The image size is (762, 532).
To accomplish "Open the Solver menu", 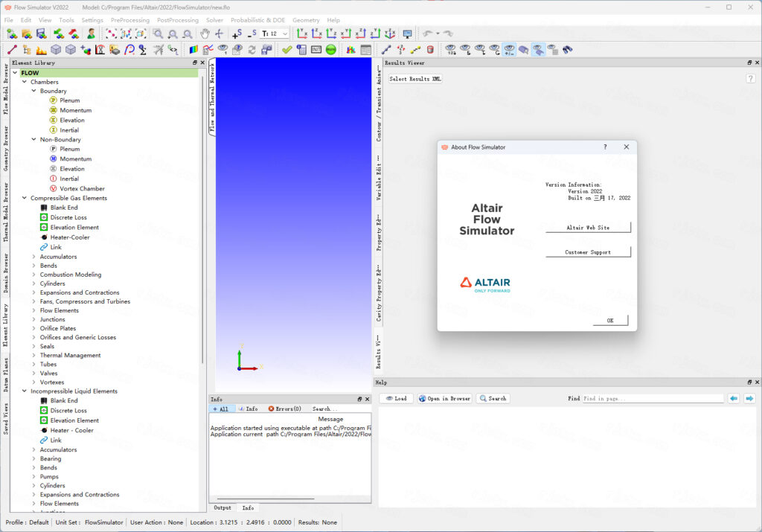I will tap(214, 20).
